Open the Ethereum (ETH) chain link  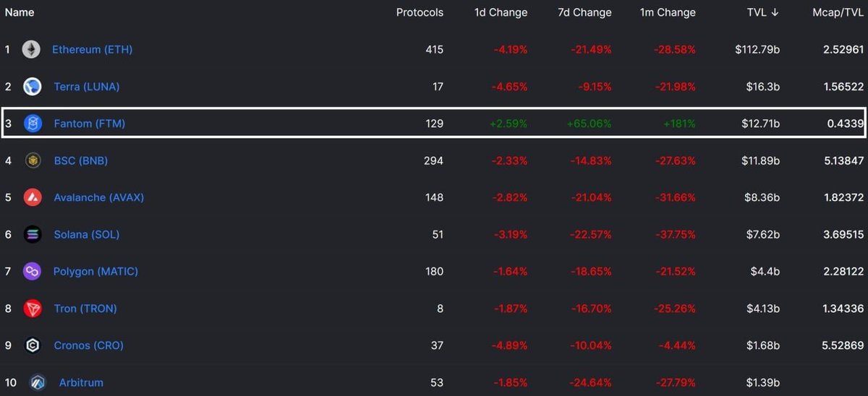pos(92,50)
